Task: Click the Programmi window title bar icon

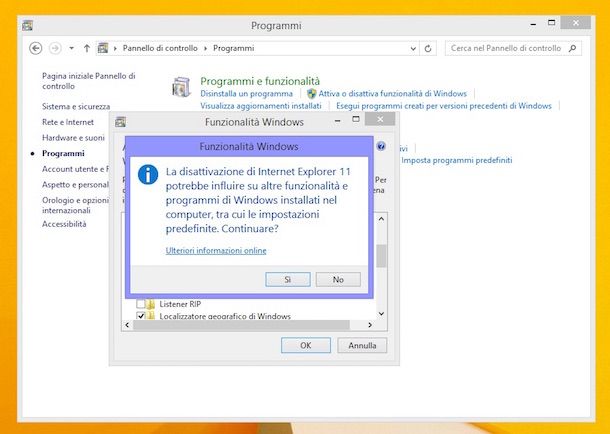Action: tap(27, 26)
